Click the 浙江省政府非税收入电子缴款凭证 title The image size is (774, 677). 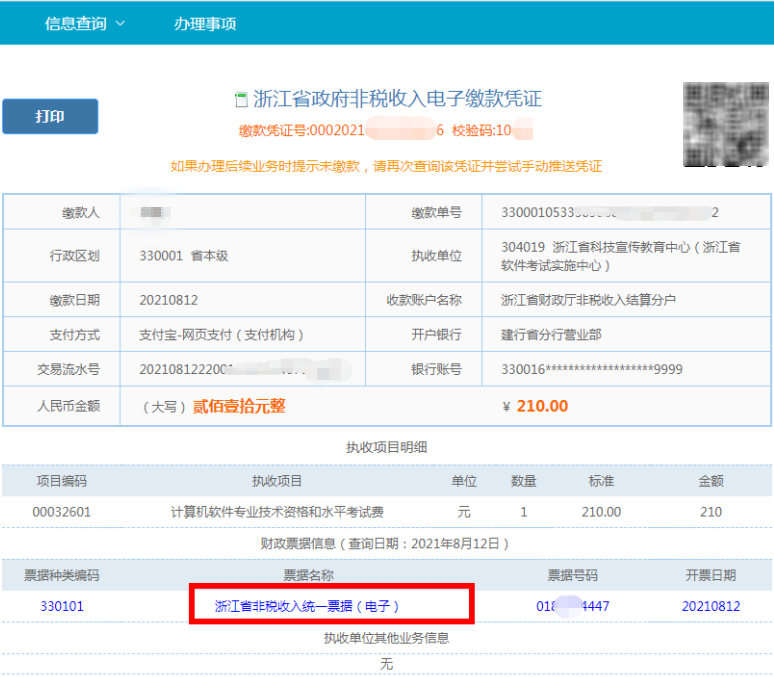397,99
